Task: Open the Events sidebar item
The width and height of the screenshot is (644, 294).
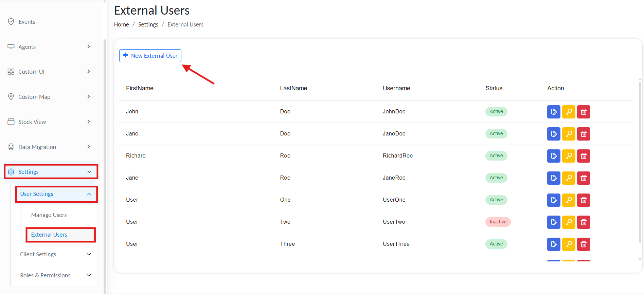Action: click(27, 22)
